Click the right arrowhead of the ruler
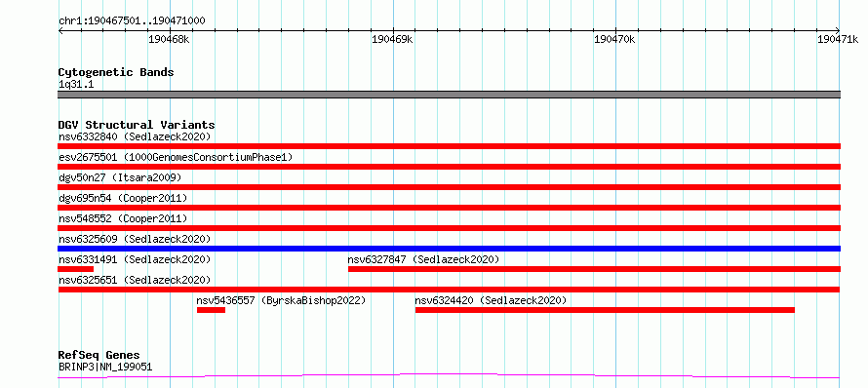Viewport: 868px width, 388px height. [x=838, y=30]
